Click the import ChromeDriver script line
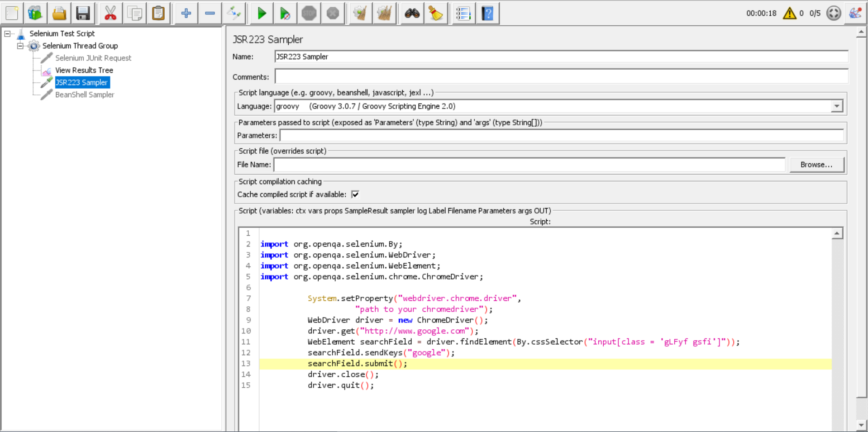868x432 pixels. point(372,277)
